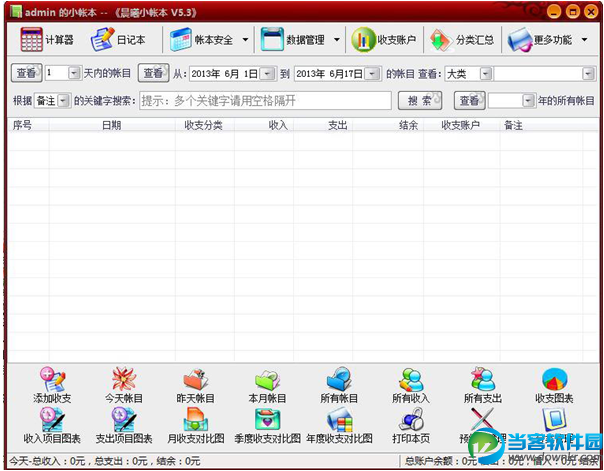Click the app icon in the title bar
This screenshot has width=604, height=471.
pyautogui.click(x=16, y=12)
